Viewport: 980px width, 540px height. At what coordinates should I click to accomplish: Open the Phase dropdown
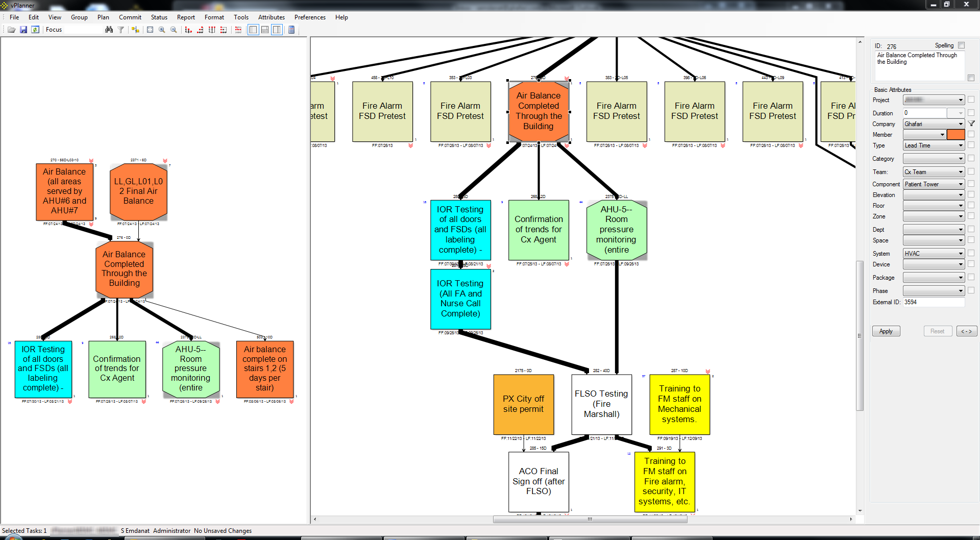tap(934, 291)
